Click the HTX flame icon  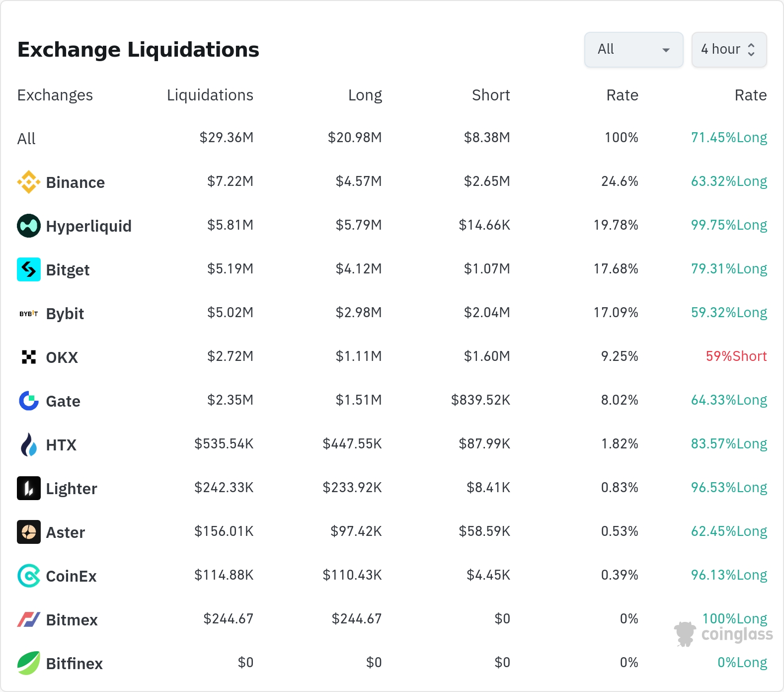pyautogui.click(x=29, y=444)
